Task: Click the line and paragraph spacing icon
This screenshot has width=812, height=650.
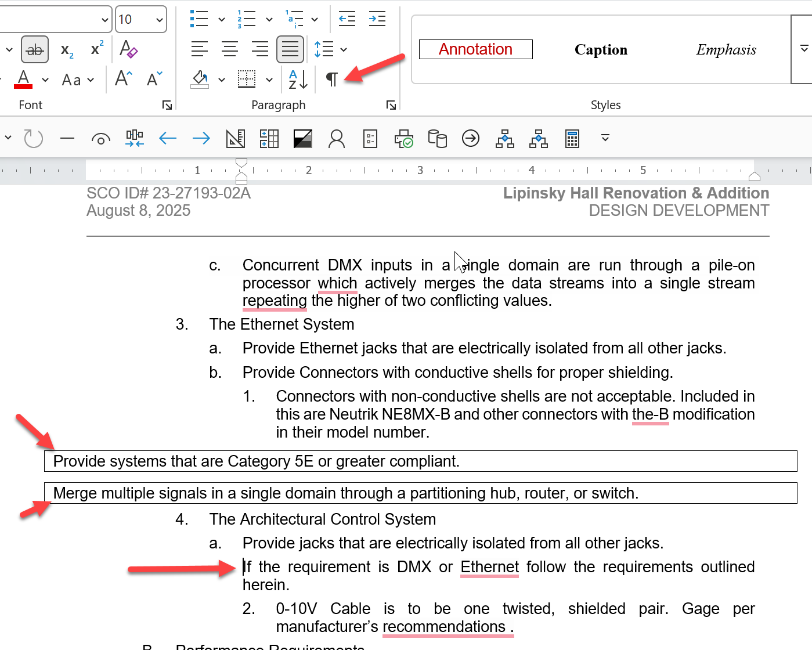Action: tap(324, 49)
